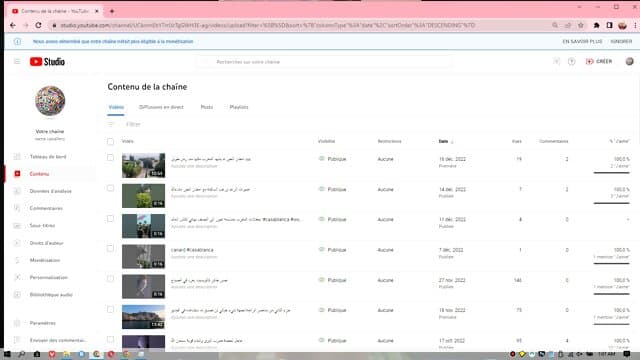Open Bibliothèque audio label

51,294
